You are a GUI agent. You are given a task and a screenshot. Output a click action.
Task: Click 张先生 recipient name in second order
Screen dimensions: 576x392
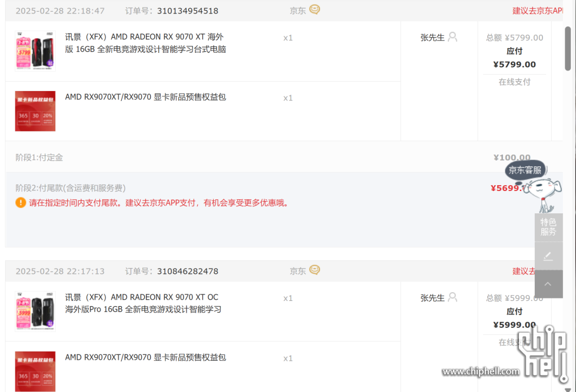(432, 297)
